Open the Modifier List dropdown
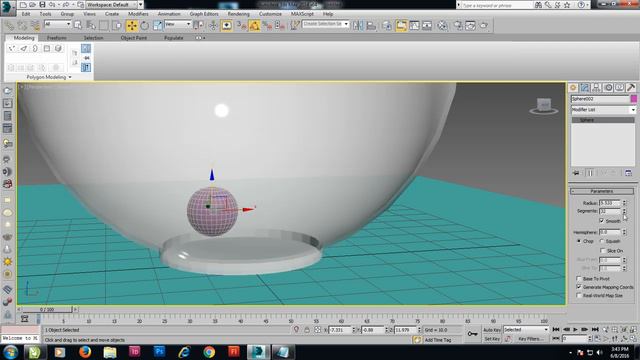This screenshot has height=360, width=640. 603,110
